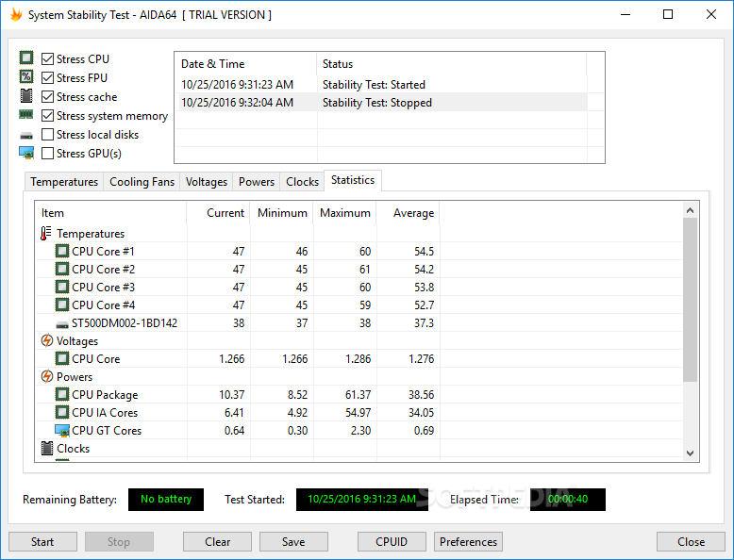Click the Item column header
This screenshot has height=560, width=734.
point(111,213)
